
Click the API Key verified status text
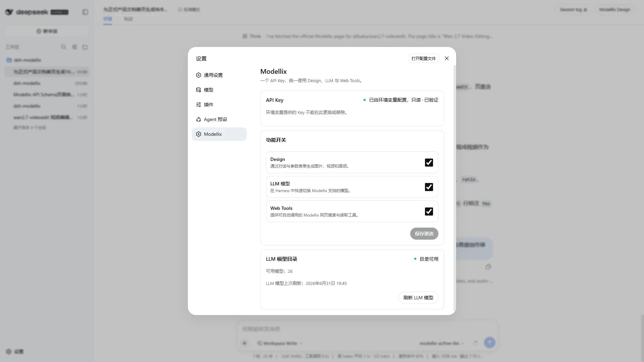(404, 100)
